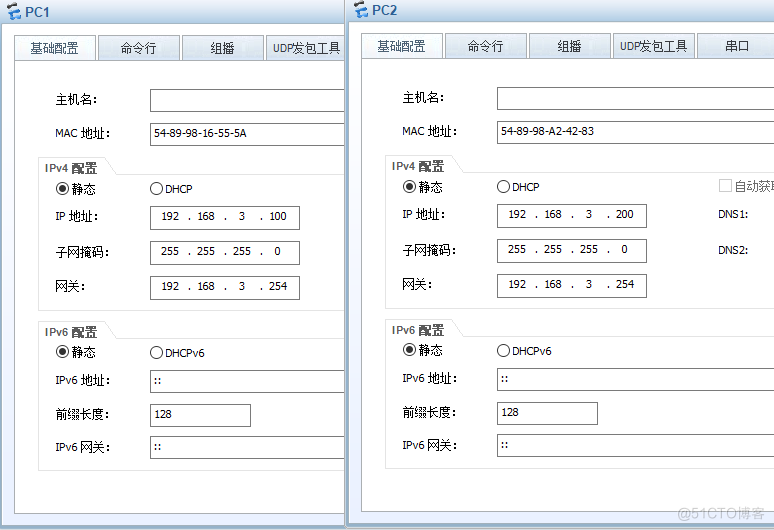Click PC1 网关 field 192.168.3.254

[x=225, y=288]
